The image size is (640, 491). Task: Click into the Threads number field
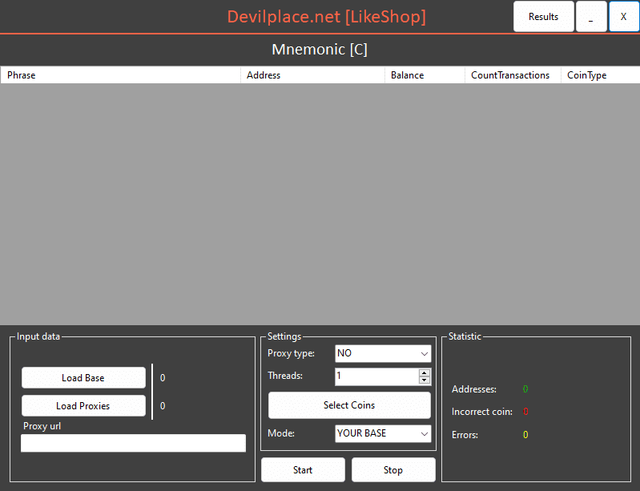point(375,376)
